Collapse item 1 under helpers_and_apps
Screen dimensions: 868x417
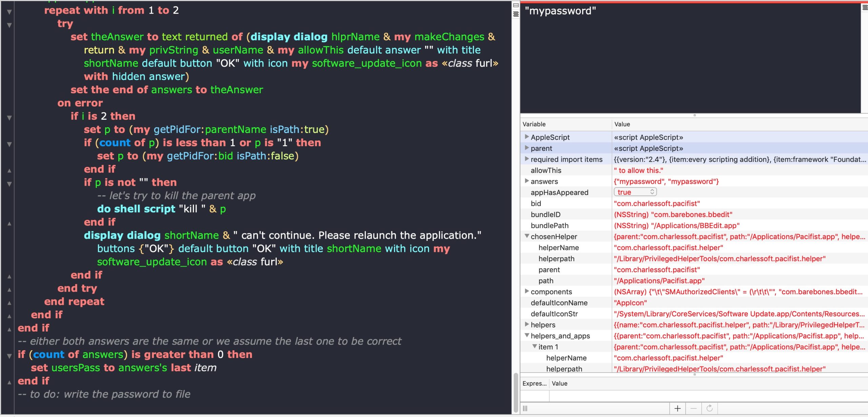click(534, 346)
